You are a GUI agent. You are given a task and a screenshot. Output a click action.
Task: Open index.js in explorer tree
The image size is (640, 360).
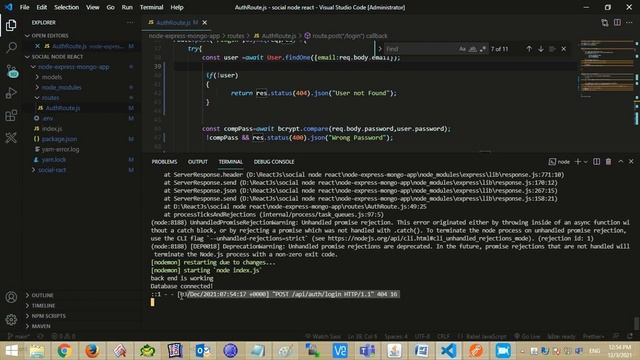[x=52, y=129]
